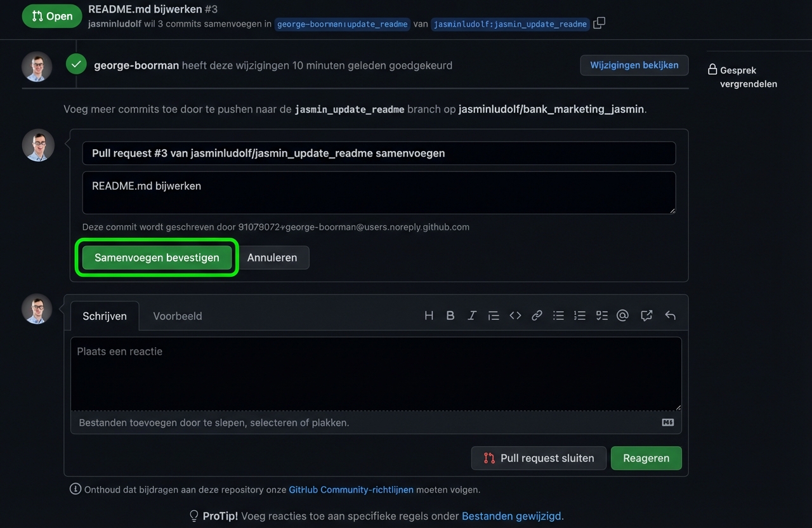
Task: Copy the jasmin_update_readme branch name
Action: click(x=599, y=22)
